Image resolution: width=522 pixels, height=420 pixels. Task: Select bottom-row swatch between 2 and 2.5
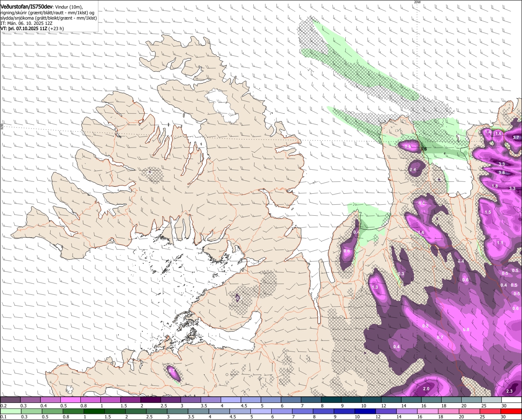136,411
